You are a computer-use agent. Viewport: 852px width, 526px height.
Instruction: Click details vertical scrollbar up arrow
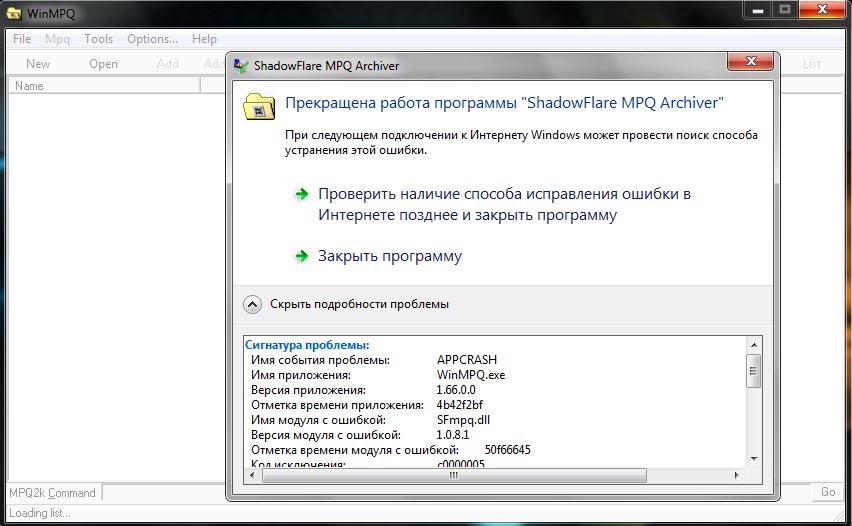coord(754,345)
